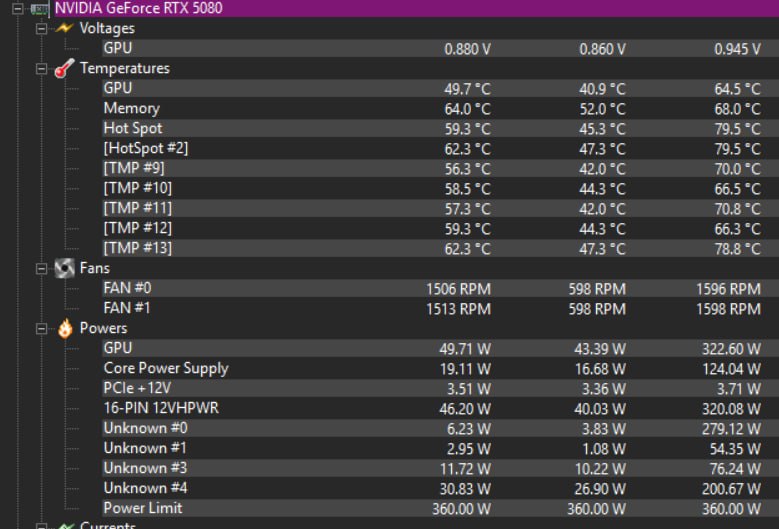Click the Voltages group label

107,28
